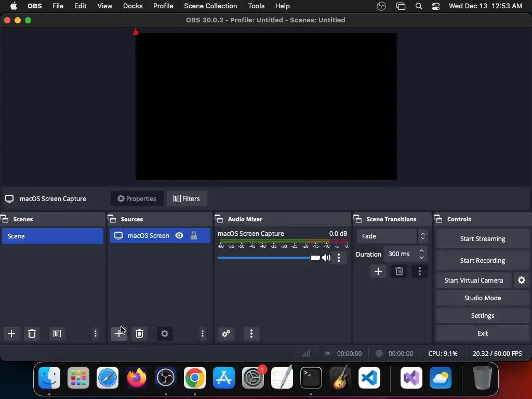Screen dimensions: 532x399
Task: Open transition properties three-dot menu
Action: (420, 271)
